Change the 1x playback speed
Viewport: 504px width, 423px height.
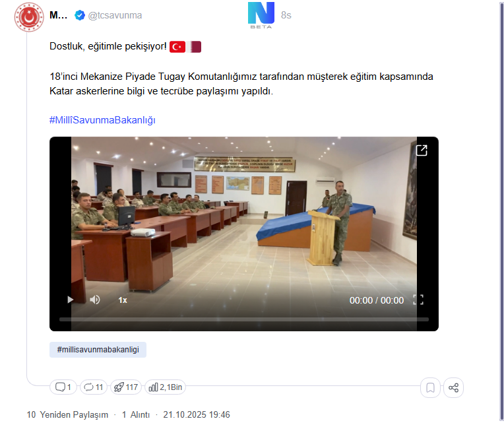tap(123, 300)
